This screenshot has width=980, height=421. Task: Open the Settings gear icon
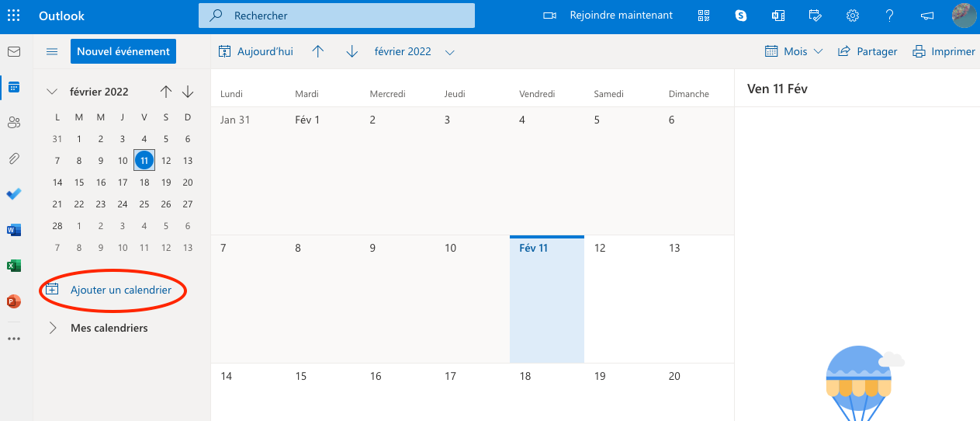coord(853,16)
